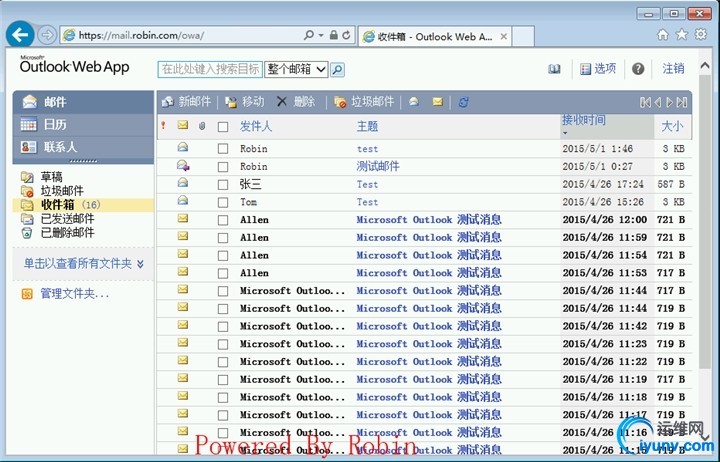The width and height of the screenshot is (720, 462).
Task: Open the address book icon
Action: (554, 69)
